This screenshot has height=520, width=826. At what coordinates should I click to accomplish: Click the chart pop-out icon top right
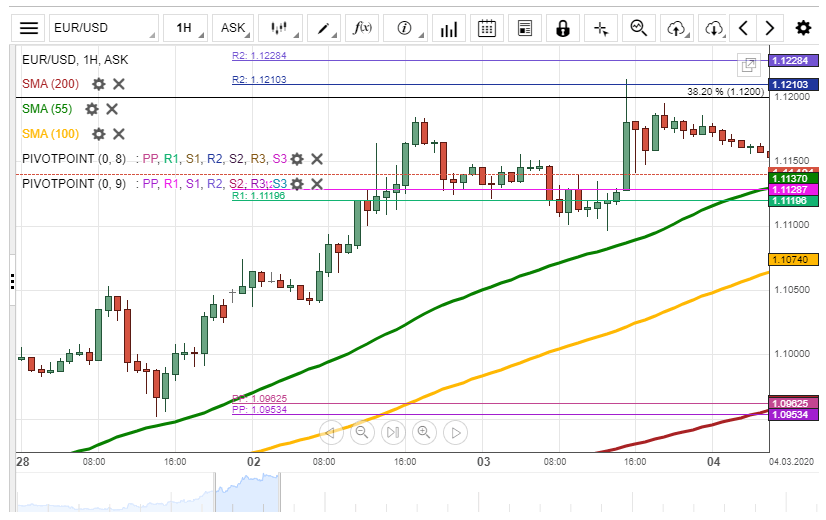pos(747,65)
